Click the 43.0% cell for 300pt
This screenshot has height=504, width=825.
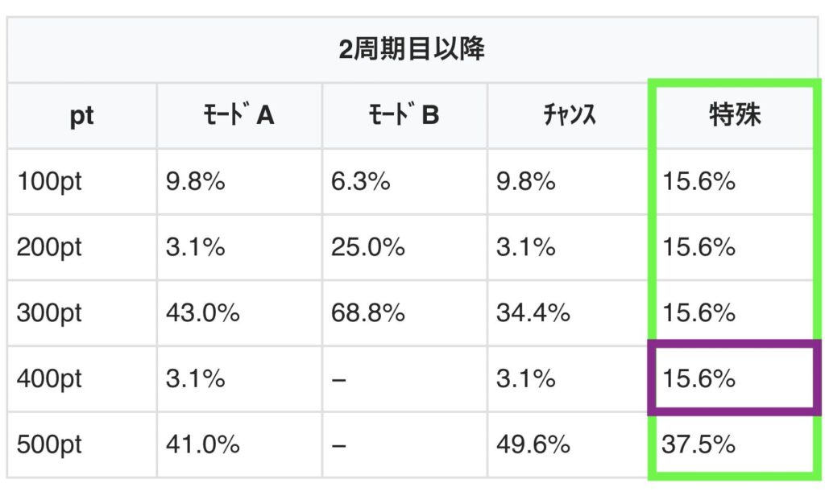pyautogui.click(x=203, y=312)
